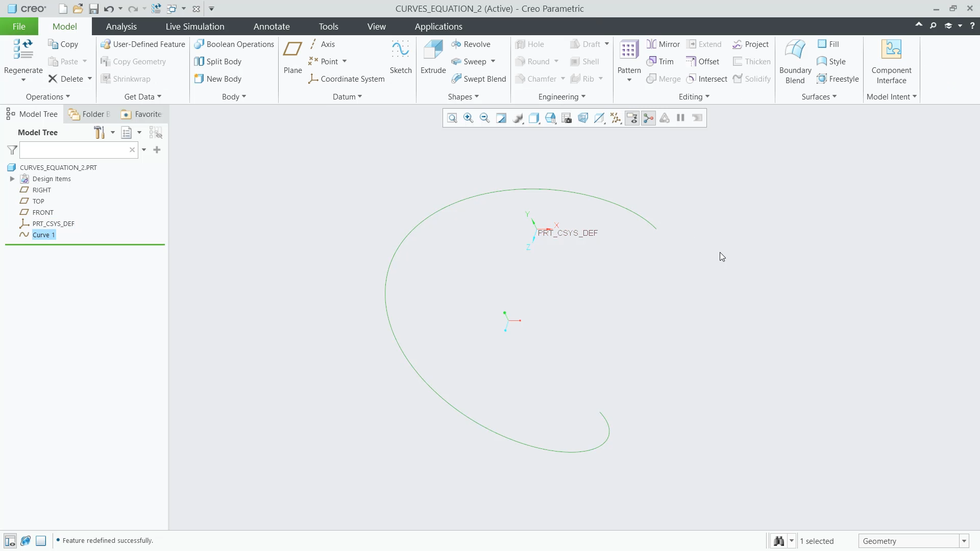Open the Saved Orientations box icon

550,118
